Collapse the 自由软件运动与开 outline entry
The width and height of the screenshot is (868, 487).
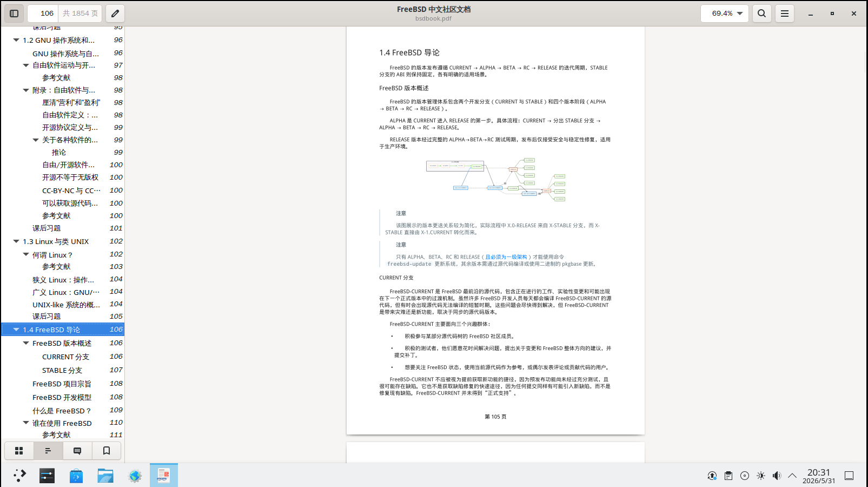pos(26,65)
